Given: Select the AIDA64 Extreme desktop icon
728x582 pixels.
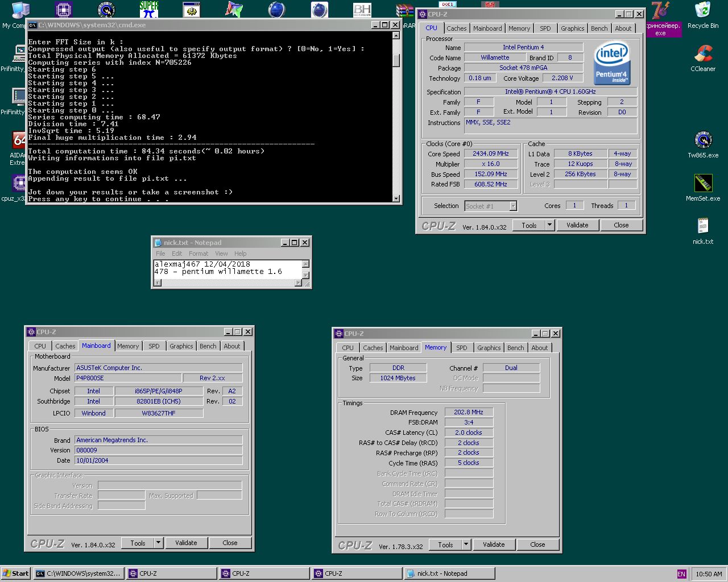Looking at the screenshot, I should [19, 140].
